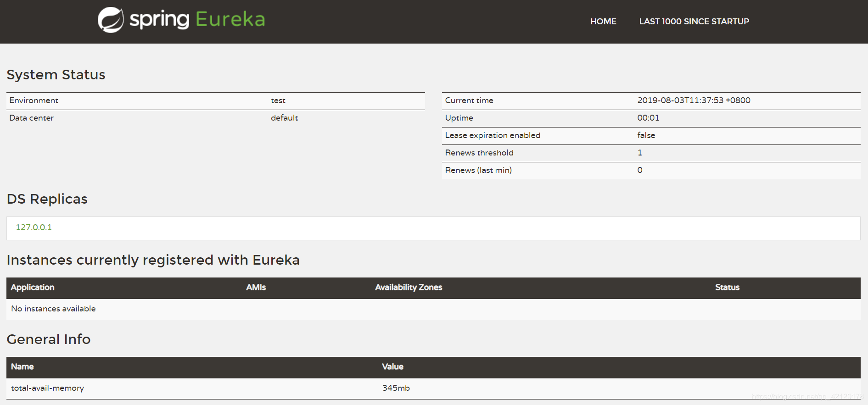Click the Current time label
The width and height of the screenshot is (868, 405).
point(469,100)
